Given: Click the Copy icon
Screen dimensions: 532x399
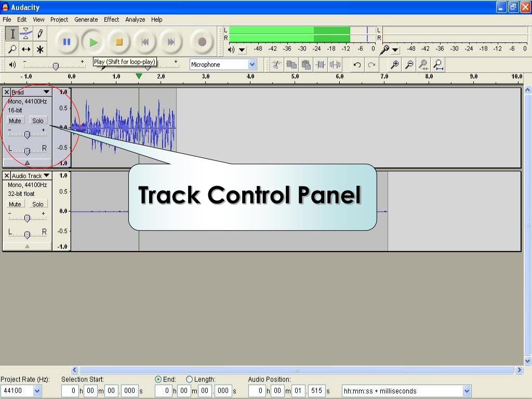Looking at the screenshot, I should tap(291, 64).
